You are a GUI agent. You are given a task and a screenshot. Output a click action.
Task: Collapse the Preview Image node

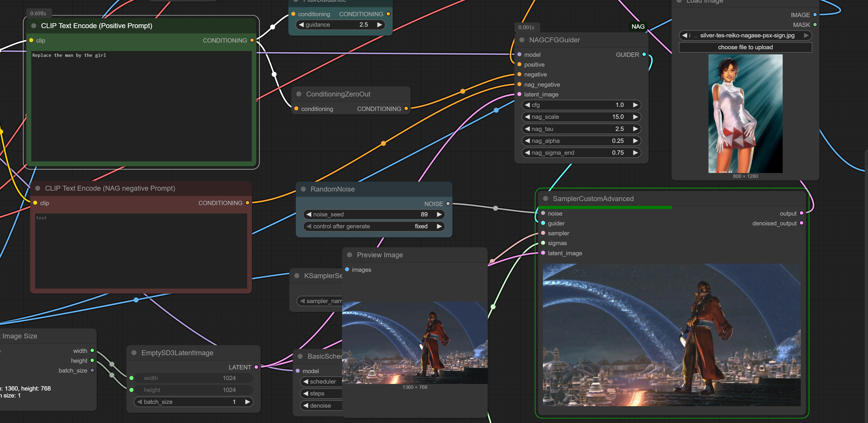(349, 255)
